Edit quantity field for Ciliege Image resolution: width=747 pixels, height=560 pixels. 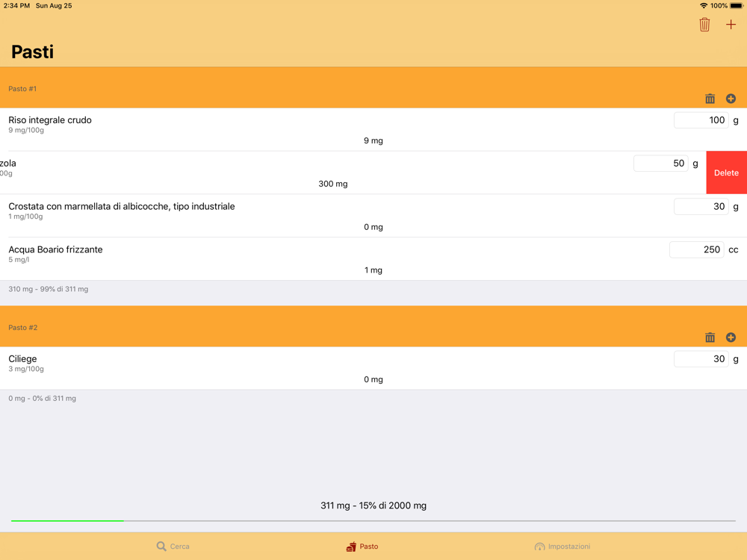pyautogui.click(x=701, y=359)
